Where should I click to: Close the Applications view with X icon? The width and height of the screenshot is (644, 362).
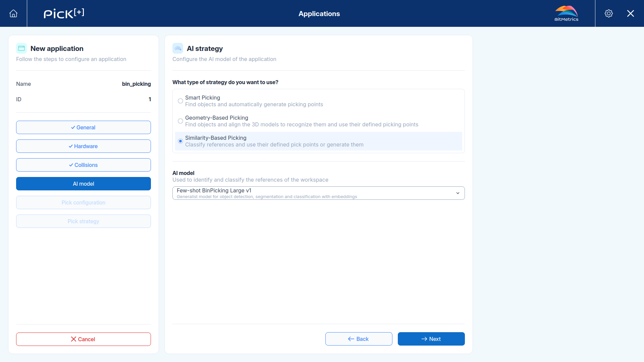(x=631, y=13)
